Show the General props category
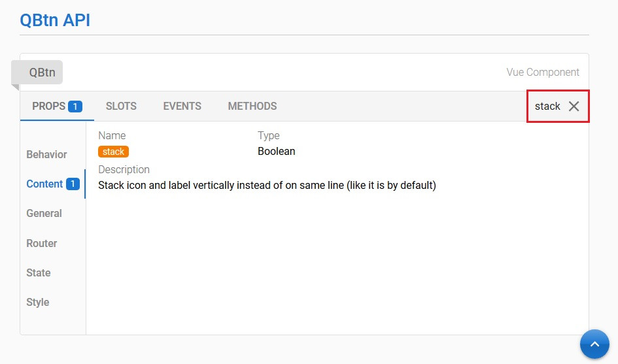The height and width of the screenshot is (364, 618). tap(44, 213)
